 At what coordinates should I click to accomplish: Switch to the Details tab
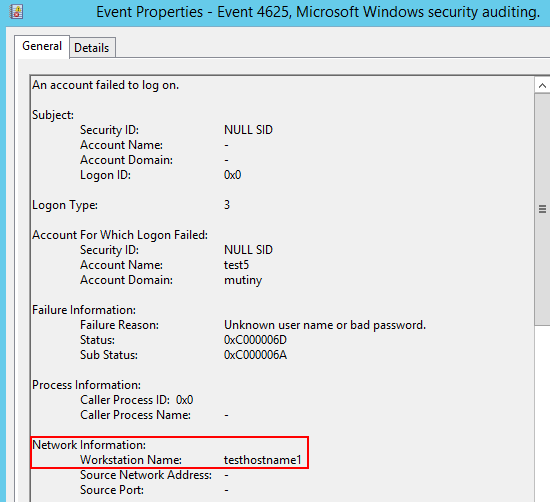pyautogui.click(x=92, y=47)
